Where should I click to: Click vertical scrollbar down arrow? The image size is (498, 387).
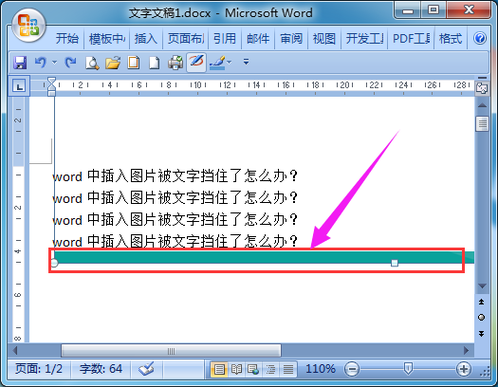tap(482, 286)
